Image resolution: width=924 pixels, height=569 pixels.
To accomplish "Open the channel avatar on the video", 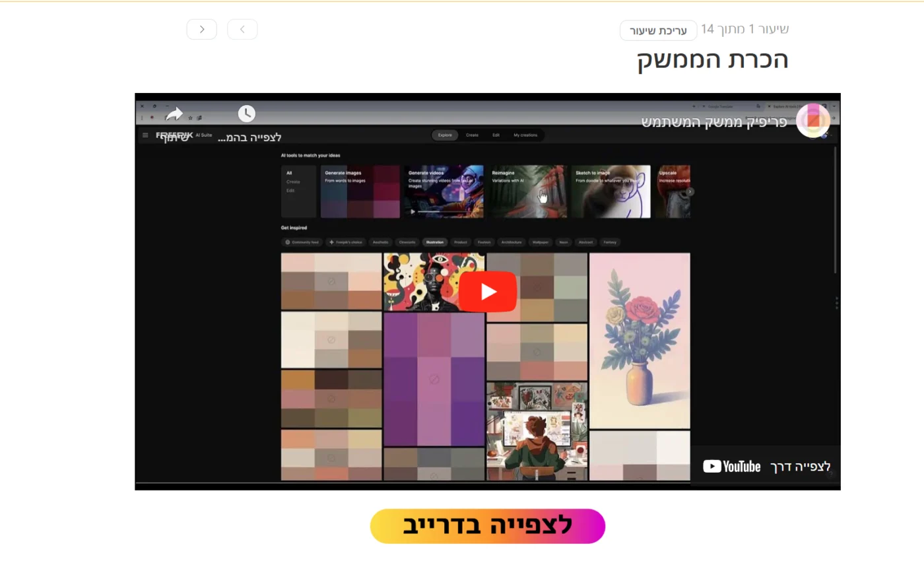I will point(813,120).
